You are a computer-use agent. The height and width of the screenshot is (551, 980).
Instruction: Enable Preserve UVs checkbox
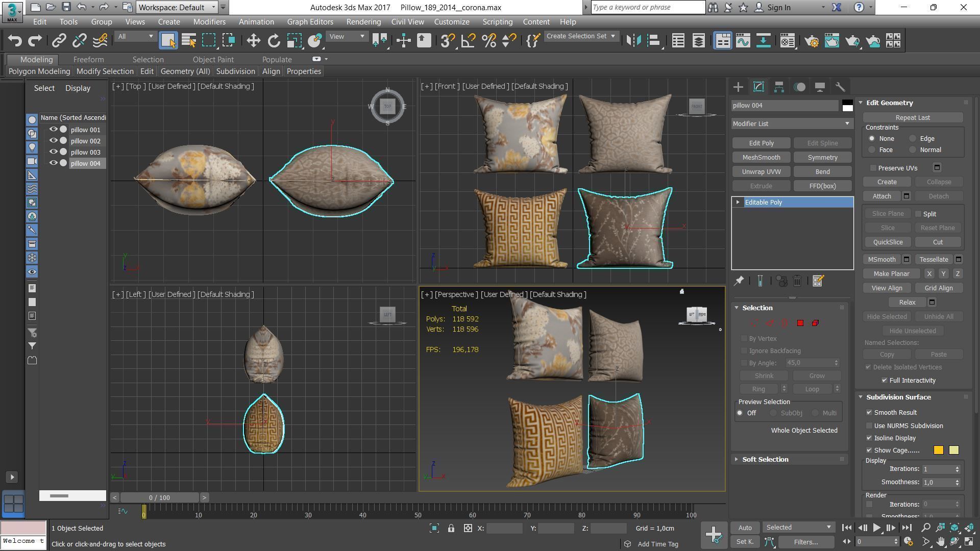873,168
